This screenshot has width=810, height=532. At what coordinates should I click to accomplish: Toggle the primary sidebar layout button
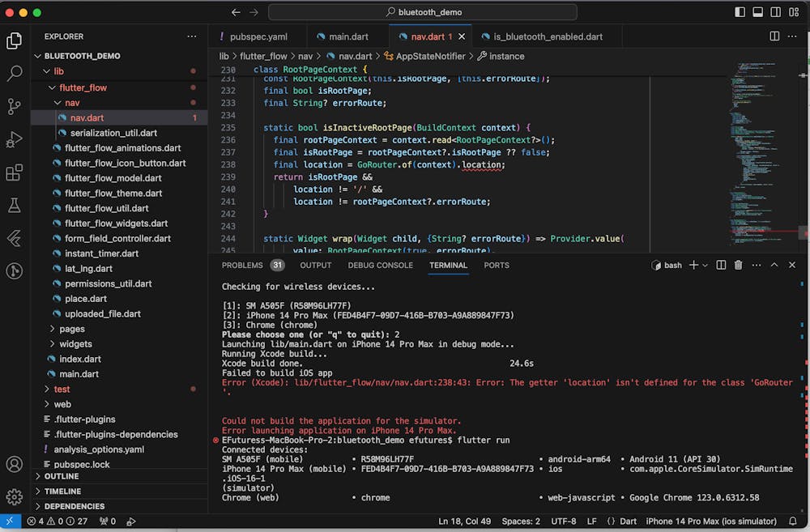point(740,12)
